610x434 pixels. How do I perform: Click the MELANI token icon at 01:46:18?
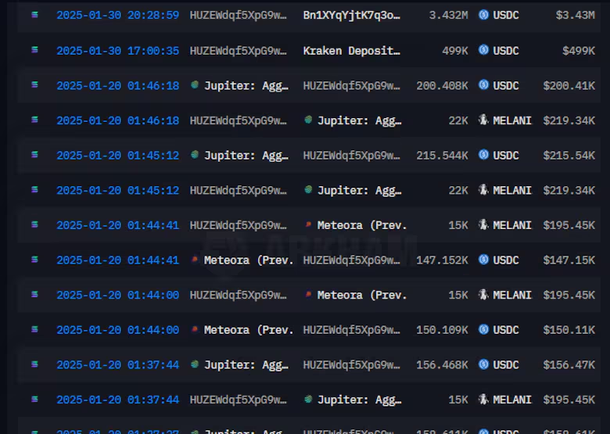[x=484, y=120]
